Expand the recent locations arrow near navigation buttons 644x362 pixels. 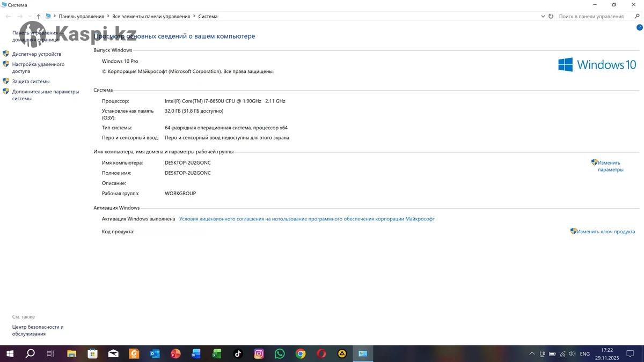click(29, 17)
